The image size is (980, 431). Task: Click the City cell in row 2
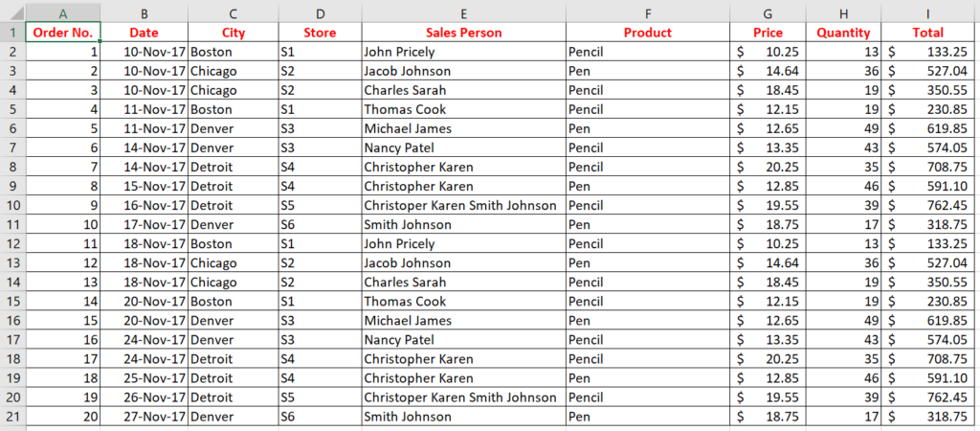pos(233,52)
